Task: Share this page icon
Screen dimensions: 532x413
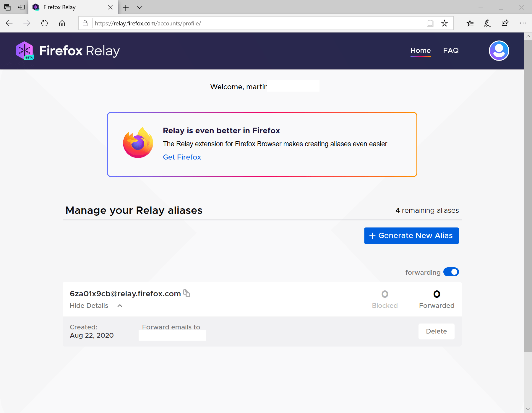Action: [x=505, y=23]
